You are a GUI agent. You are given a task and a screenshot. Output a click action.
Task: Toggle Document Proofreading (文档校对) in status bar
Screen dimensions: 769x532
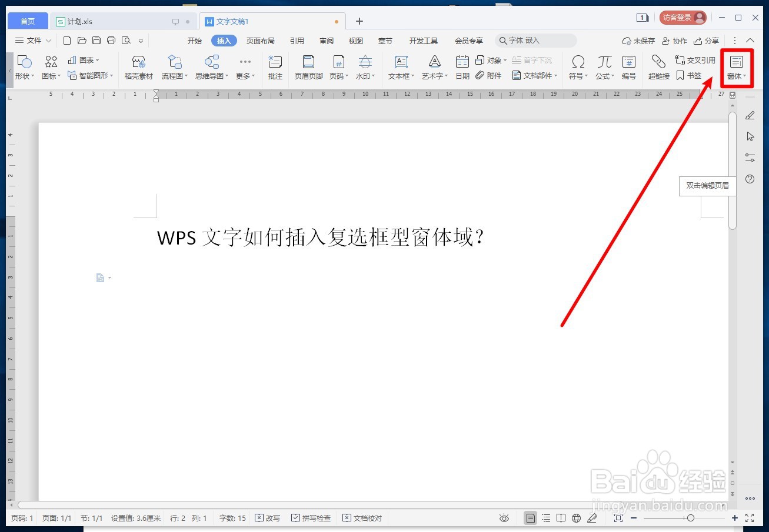(x=362, y=518)
